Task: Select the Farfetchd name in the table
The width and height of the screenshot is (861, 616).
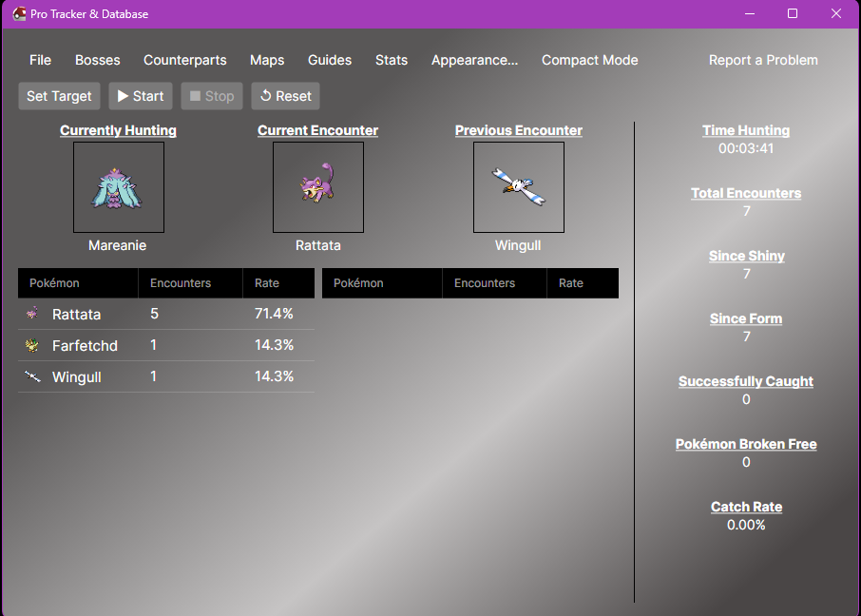Action: coord(85,346)
